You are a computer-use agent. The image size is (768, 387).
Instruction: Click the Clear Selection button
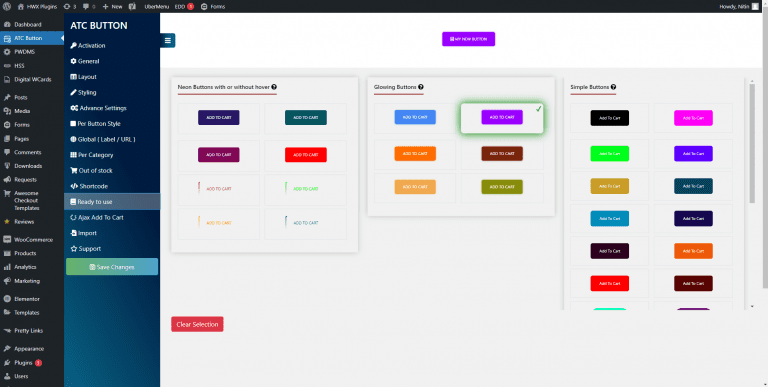click(197, 324)
